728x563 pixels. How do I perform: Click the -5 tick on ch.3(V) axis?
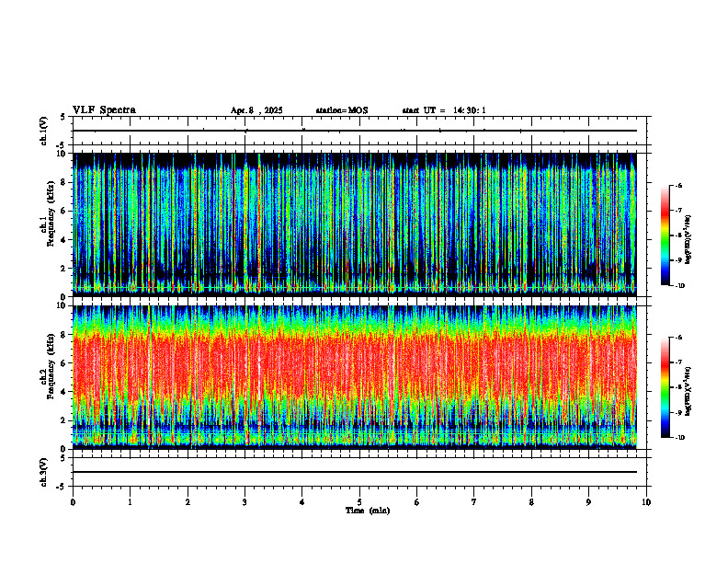tap(62, 487)
